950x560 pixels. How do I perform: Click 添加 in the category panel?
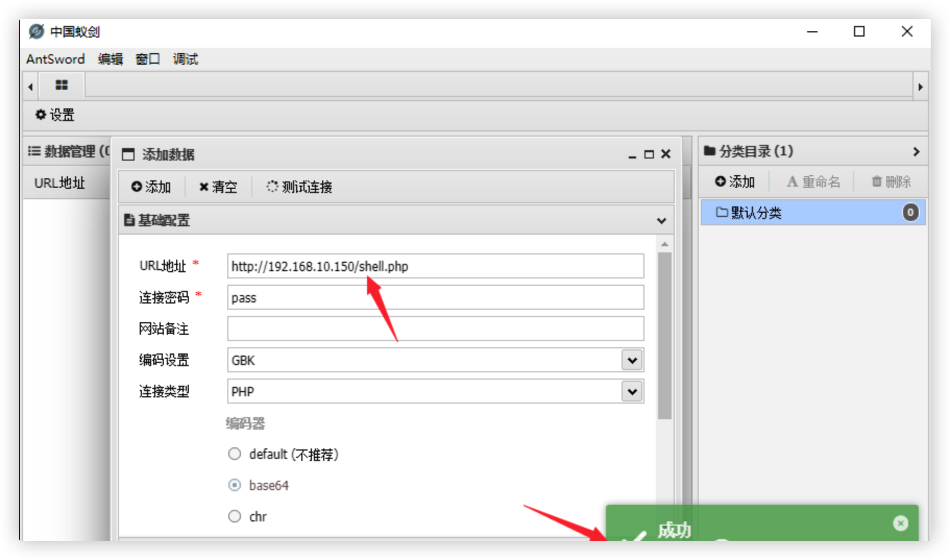[735, 181]
